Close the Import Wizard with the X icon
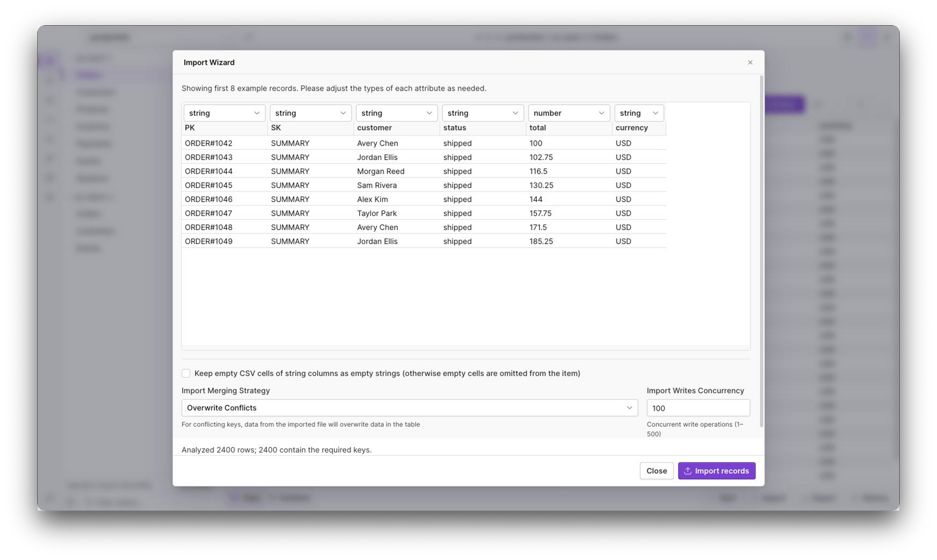The height and width of the screenshot is (560, 937). (x=750, y=62)
